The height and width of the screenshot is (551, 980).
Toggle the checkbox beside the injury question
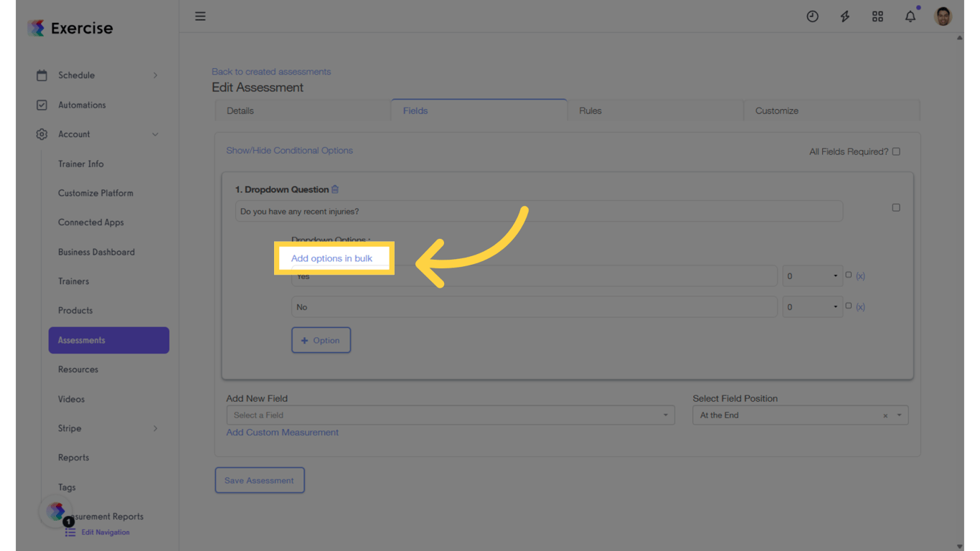896,207
